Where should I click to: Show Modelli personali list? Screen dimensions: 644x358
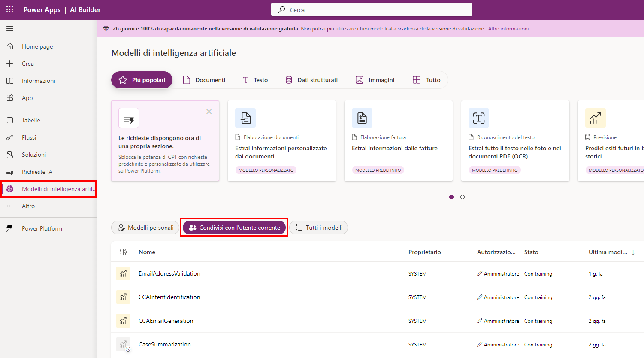[145, 228]
